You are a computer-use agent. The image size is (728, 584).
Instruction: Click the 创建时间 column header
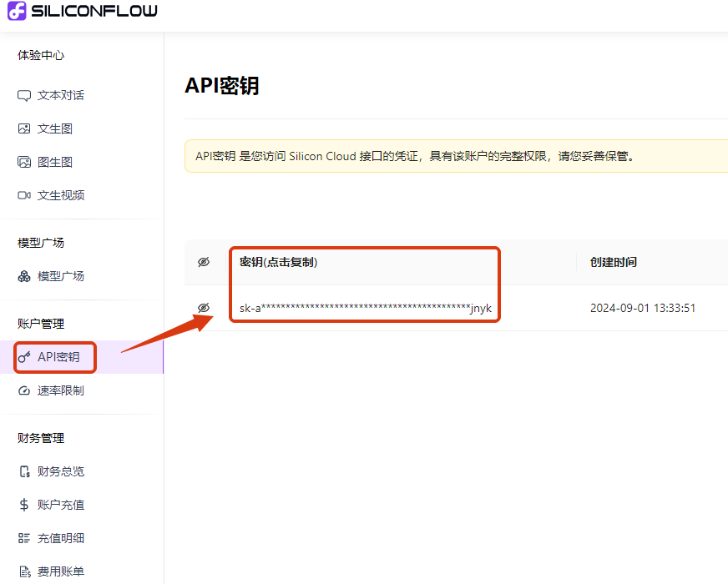pos(614,262)
